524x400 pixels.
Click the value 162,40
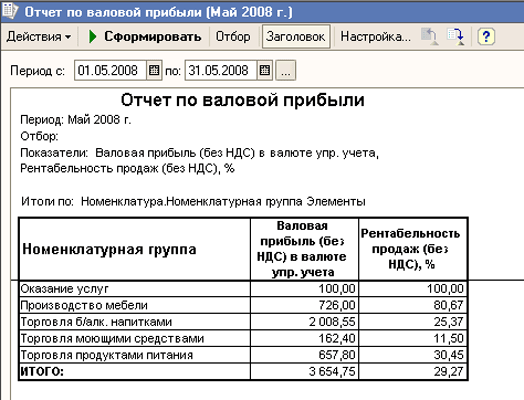pos(337,339)
